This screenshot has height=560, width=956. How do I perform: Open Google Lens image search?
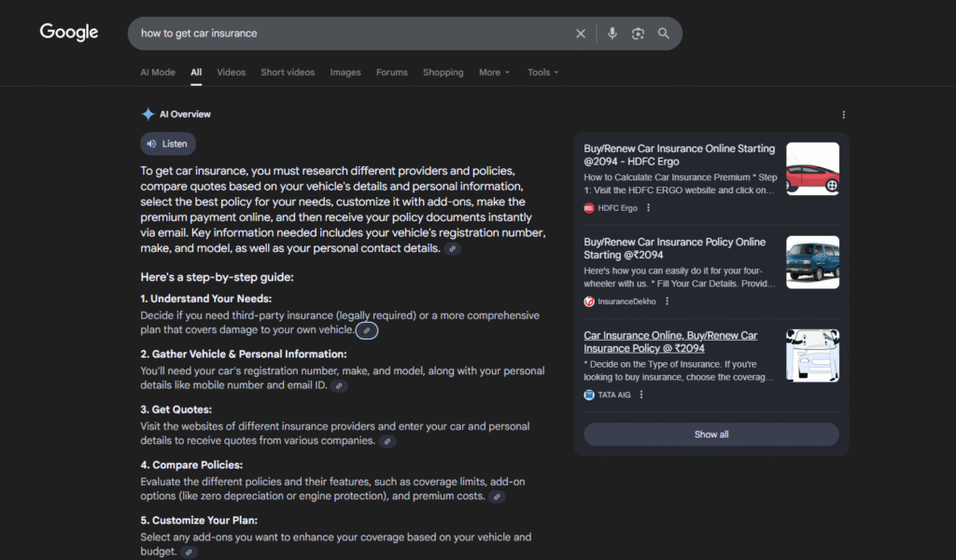pyautogui.click(x=638, y=34)
